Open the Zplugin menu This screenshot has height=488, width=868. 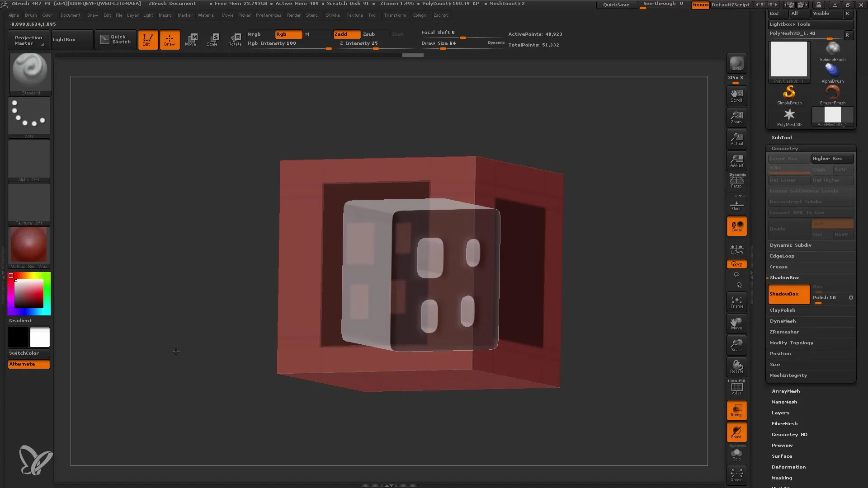coord(420,15)
